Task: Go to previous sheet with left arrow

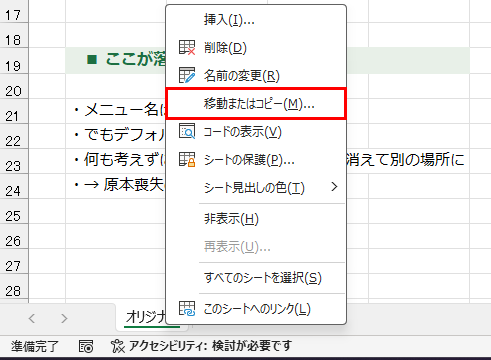Action: pos(32,318)
